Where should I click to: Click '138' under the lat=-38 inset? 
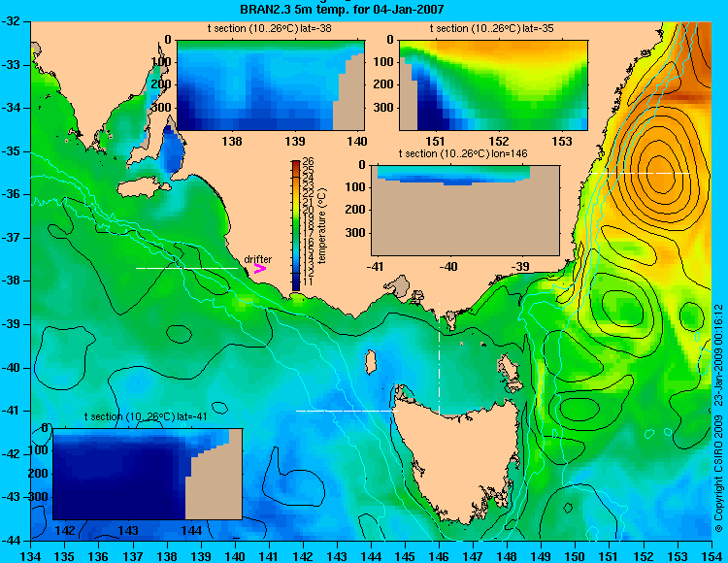(x=232, y=141)
